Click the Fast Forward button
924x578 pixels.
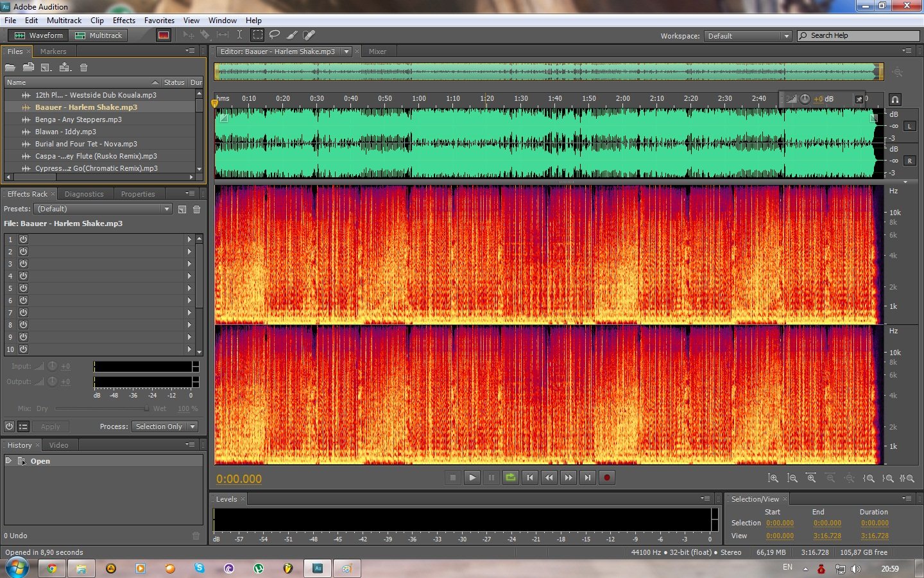coord(569,478)
